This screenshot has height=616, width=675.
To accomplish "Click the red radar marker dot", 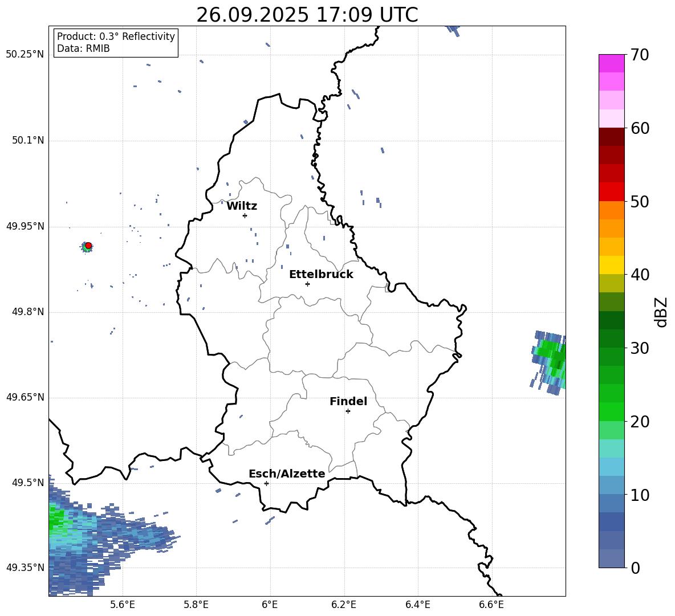I will tap(88, 246).
